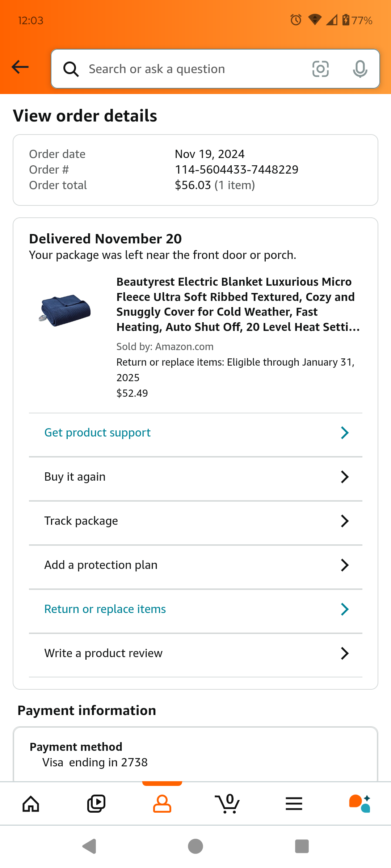Tap the Beautyrest blanket product title
The image size is (391, 868).
238,304
